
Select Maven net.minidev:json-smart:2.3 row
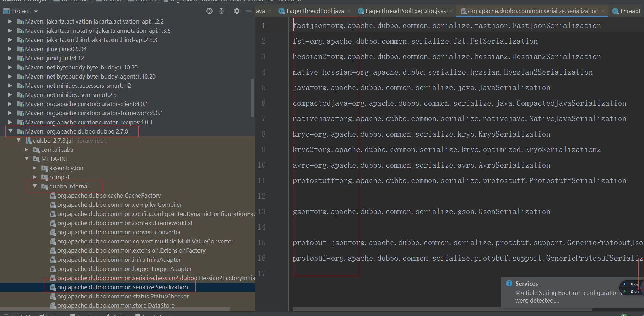[127, 95]
